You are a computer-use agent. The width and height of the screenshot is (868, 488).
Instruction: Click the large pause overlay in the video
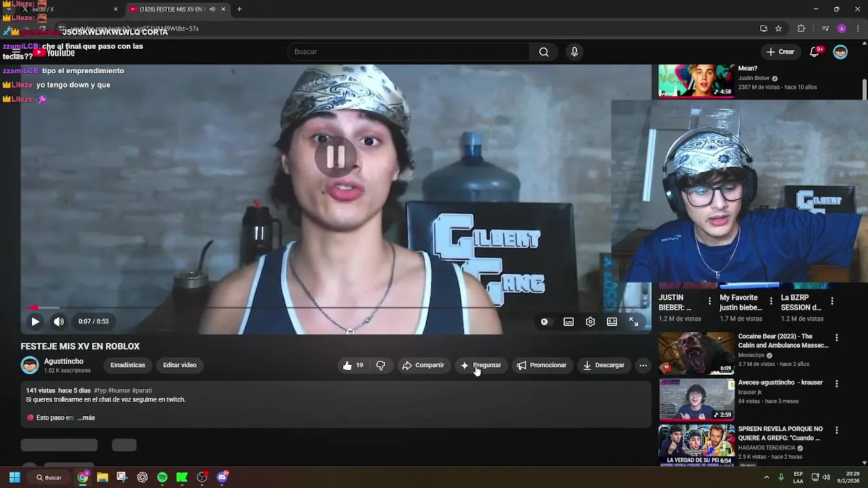point(336,157)
